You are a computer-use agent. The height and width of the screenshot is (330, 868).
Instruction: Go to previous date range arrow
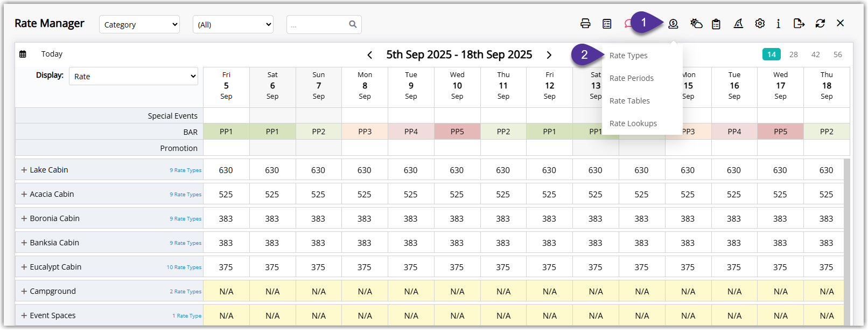click(369, 55)
